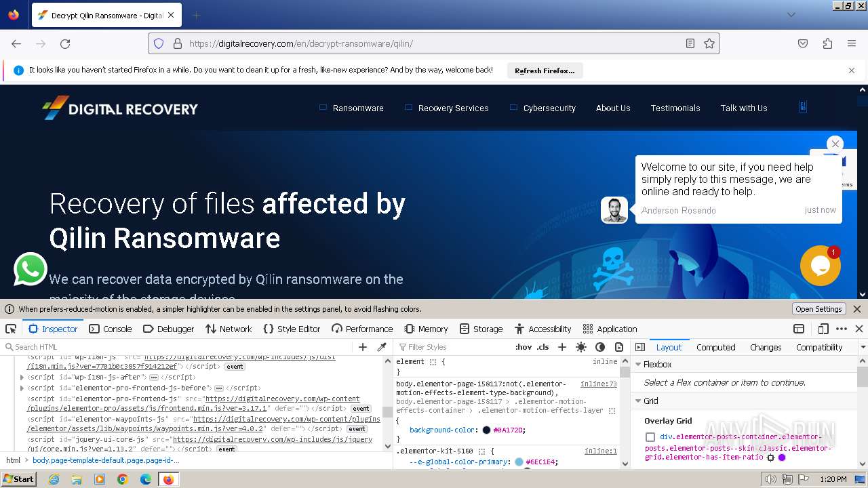868x488 pixels.
Task: Click the browser Reload button
Action: point(65,43)
